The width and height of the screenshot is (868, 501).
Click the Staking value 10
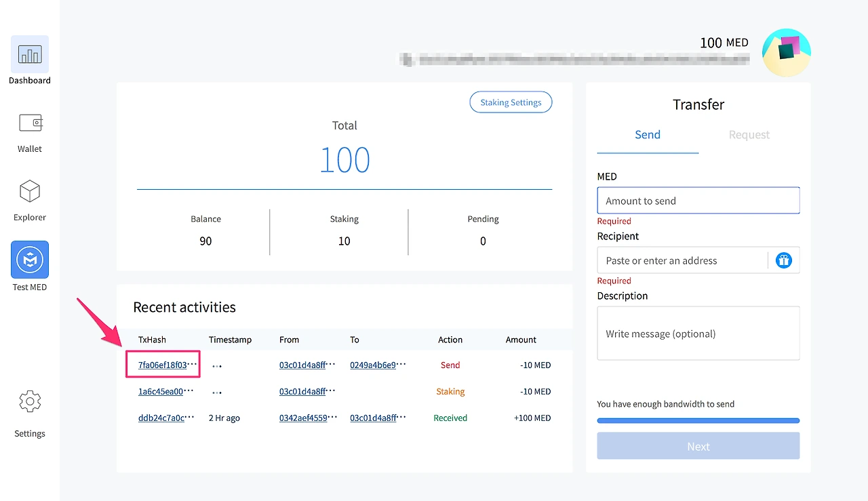344,241
